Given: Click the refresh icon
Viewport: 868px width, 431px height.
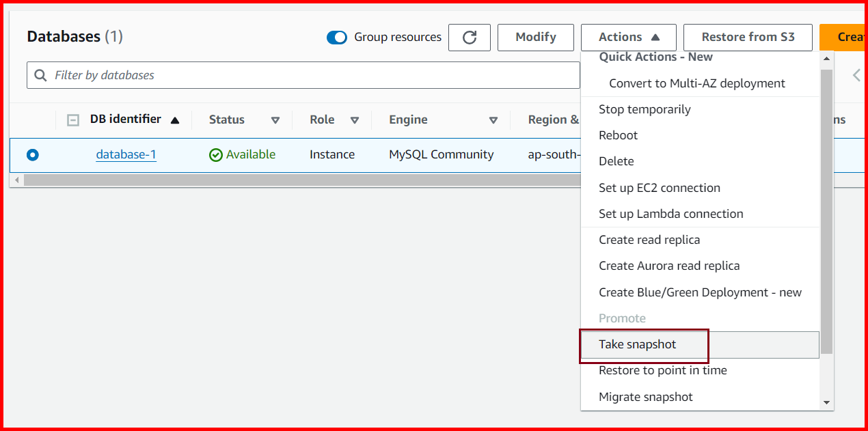Looking at the screenshot, I should 470,37.
